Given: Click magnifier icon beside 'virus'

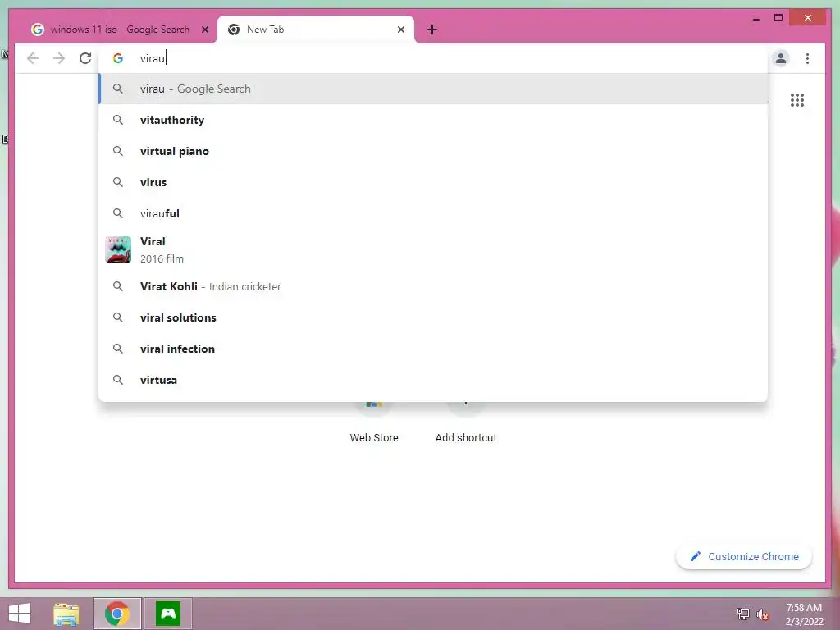Looking at the screenshot, I should 118,182.
